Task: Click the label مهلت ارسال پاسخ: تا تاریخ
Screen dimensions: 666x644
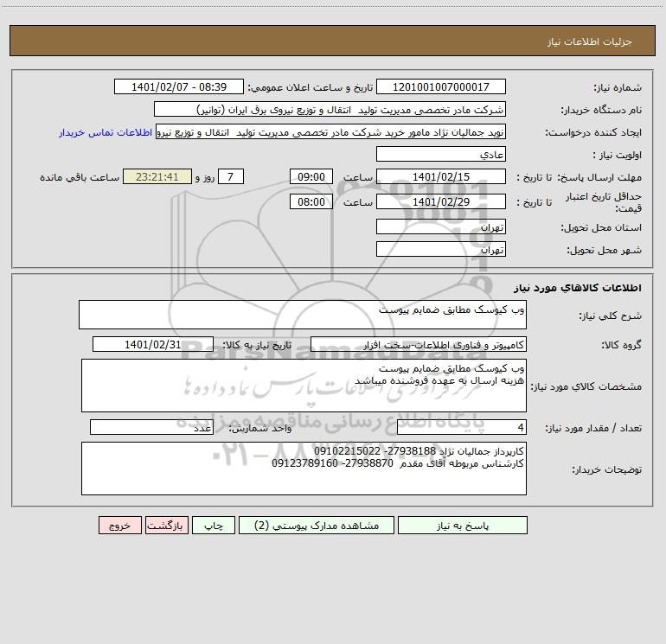Action: (x=580, y=177)
